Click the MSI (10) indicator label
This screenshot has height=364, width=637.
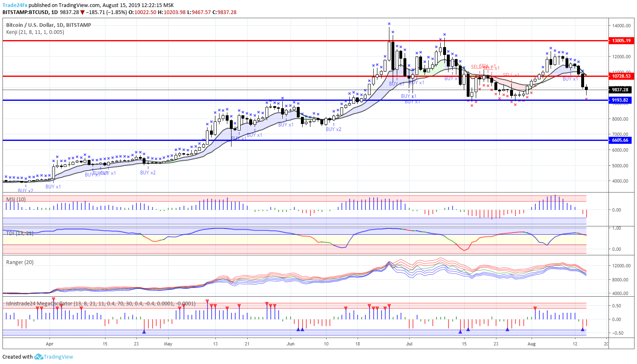[16, 199]
